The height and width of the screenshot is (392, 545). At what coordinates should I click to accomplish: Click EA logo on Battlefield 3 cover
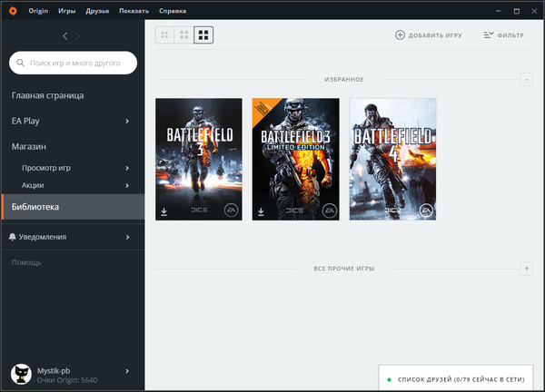[231, 210]
